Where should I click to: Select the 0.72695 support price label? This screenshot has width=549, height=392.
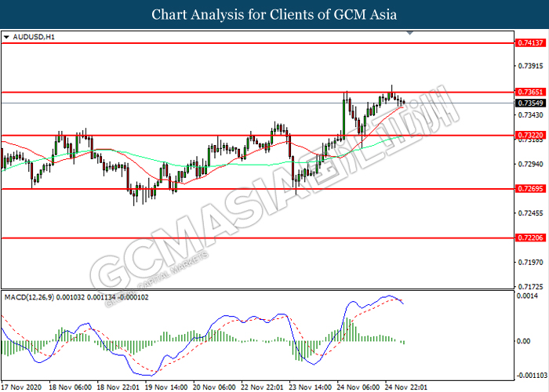coord(530,189)
